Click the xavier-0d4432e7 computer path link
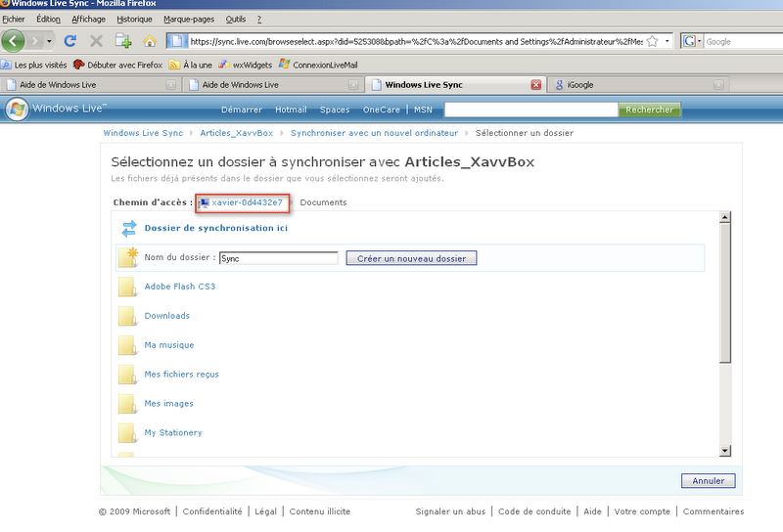Viewport: 783px width, 532px height. [x=247, y=202]
